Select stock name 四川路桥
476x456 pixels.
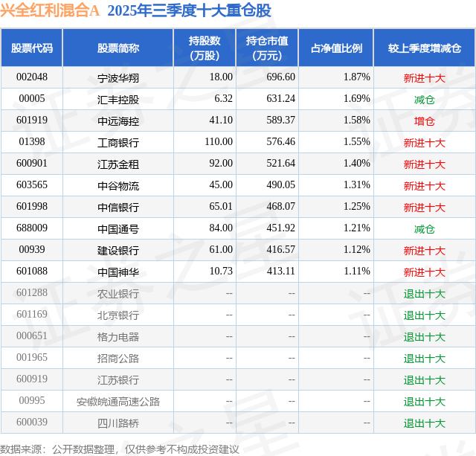coord(118,423)
